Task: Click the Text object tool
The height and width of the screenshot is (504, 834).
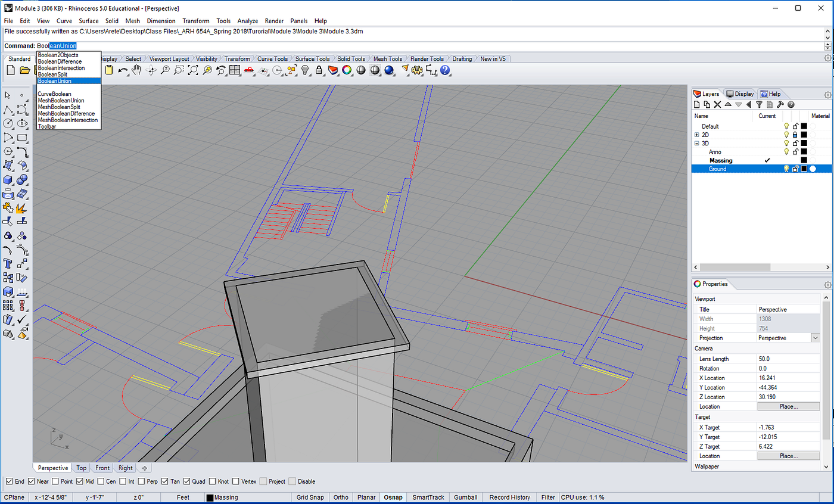Action: click(x=8, y=263)
